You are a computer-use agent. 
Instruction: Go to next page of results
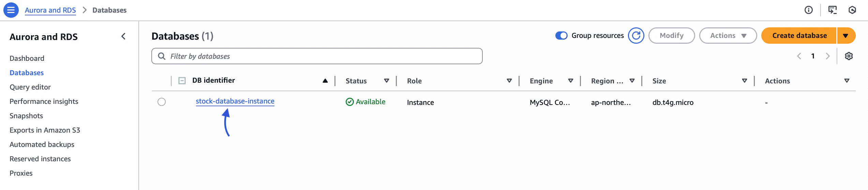(827, 56)
